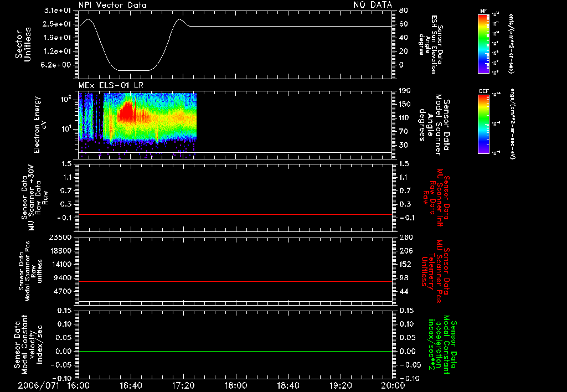Click the 19:20 time tick label
The image size is (567, 392).
341,385
